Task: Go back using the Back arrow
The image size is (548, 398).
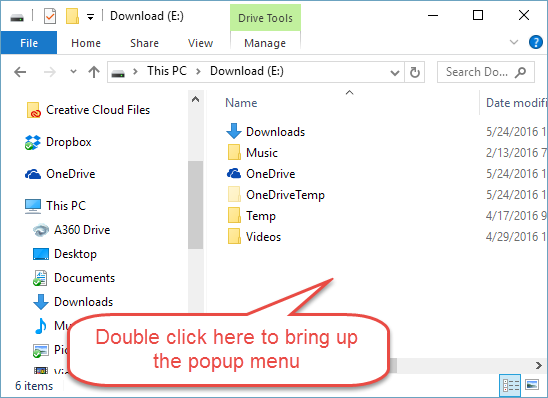Action: click(x=20, y=72)
